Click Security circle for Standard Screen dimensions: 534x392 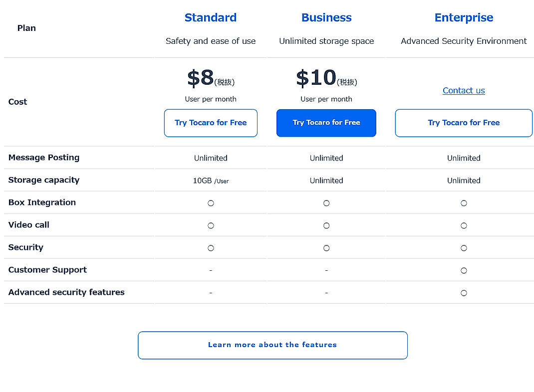[211, 248]
